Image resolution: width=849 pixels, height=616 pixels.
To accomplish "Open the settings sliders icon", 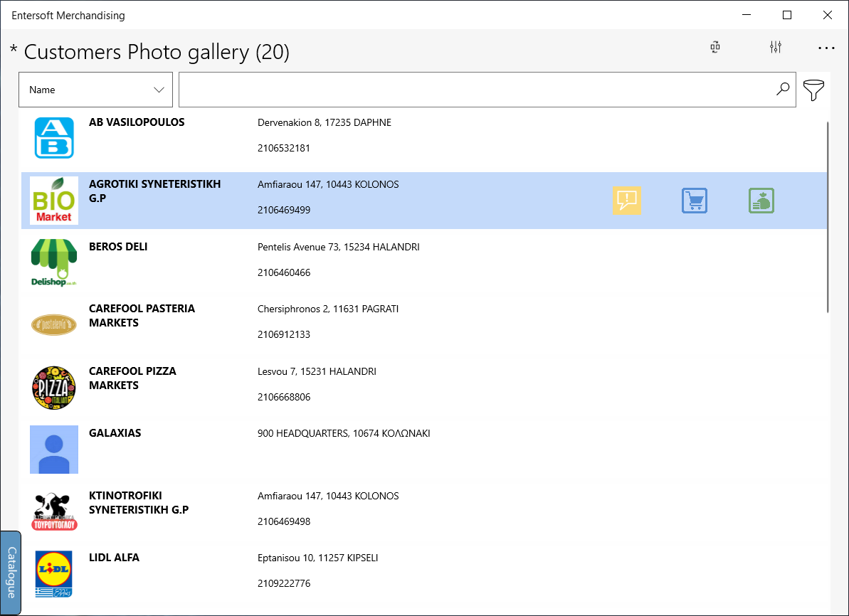I will click(x=776, y=47).
